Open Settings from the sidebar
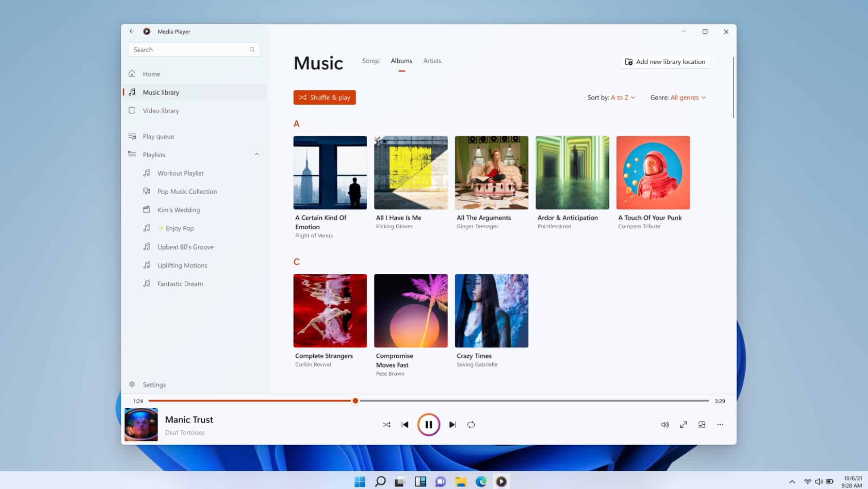 (x=154, y=385)
